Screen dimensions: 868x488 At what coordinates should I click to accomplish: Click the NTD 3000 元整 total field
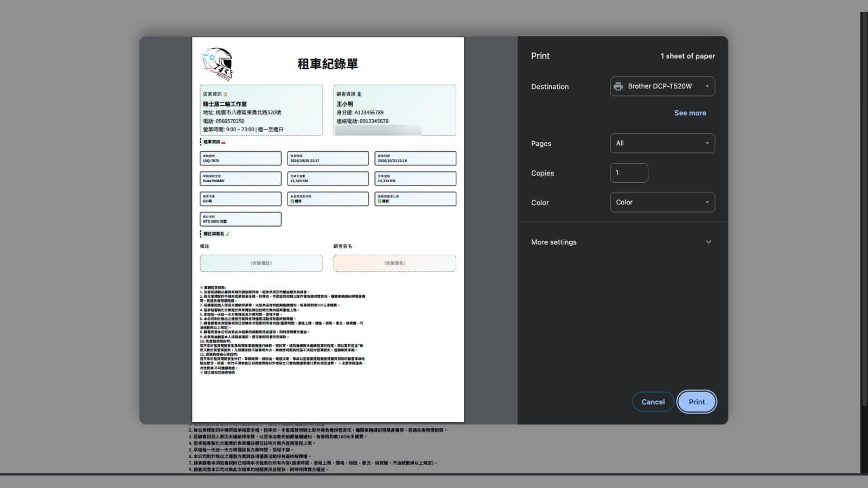coord(240,219)
